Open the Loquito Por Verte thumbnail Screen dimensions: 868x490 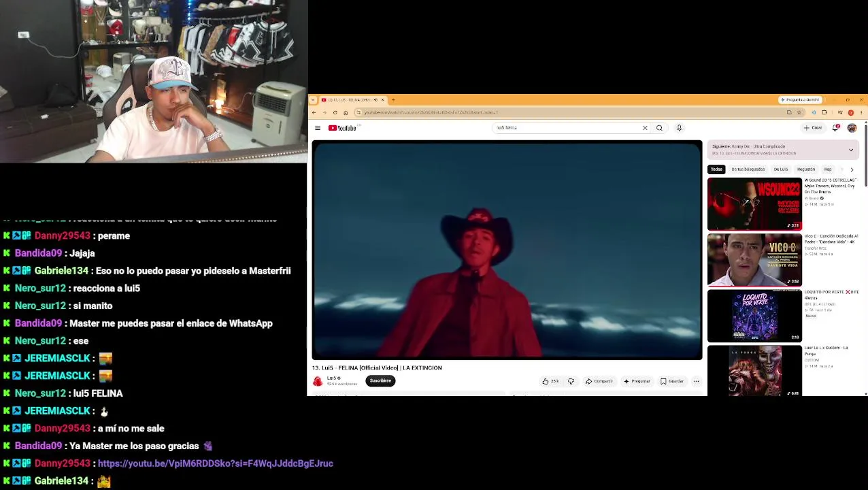coord(754,316)
